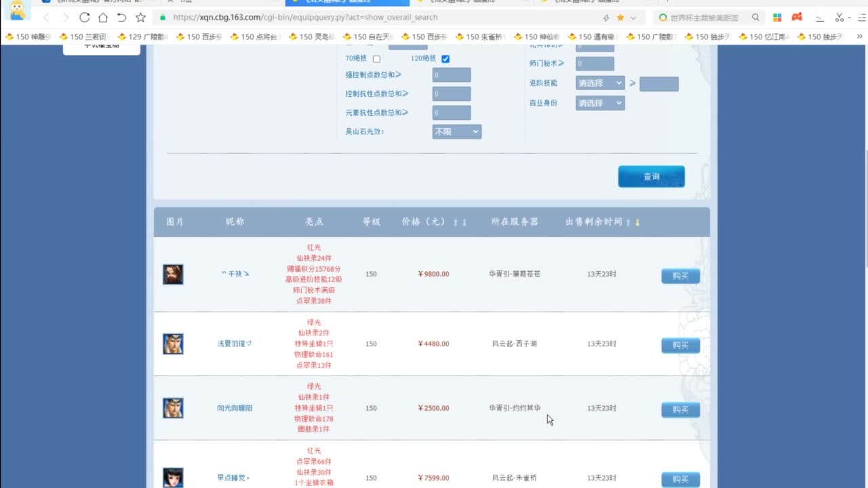Image resolution: width=868 pixels, height=488 pixels.
Task: Bookmark page with outline star icon
Action: (140, 17)
